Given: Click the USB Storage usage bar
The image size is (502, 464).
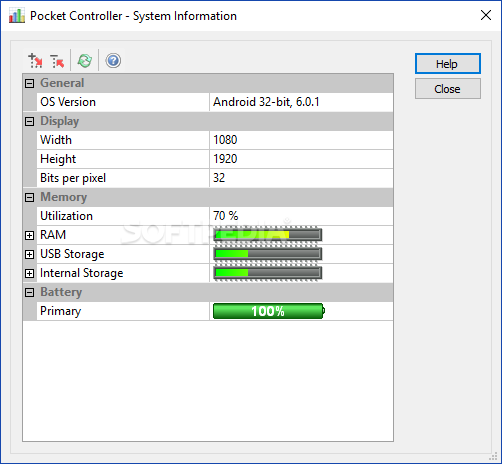Looking at the screenshot, I should tap(268, 254).
